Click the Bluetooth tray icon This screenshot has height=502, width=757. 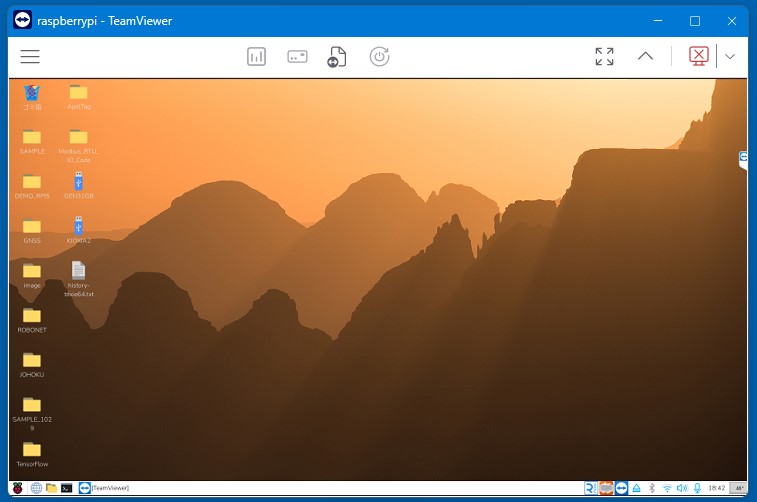(652, 488)
